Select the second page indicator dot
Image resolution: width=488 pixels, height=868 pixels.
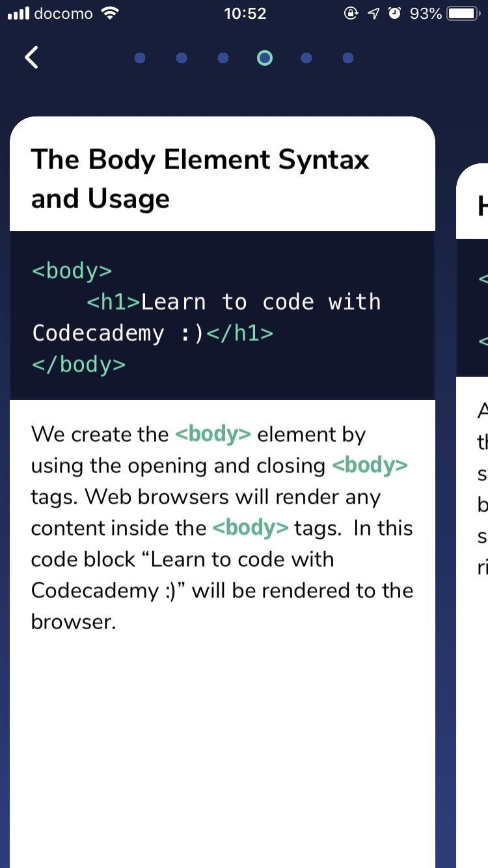click(x=182, y=58)
